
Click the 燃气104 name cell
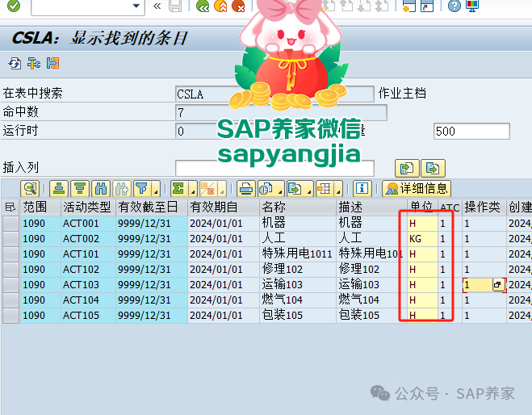pos(298,300)
